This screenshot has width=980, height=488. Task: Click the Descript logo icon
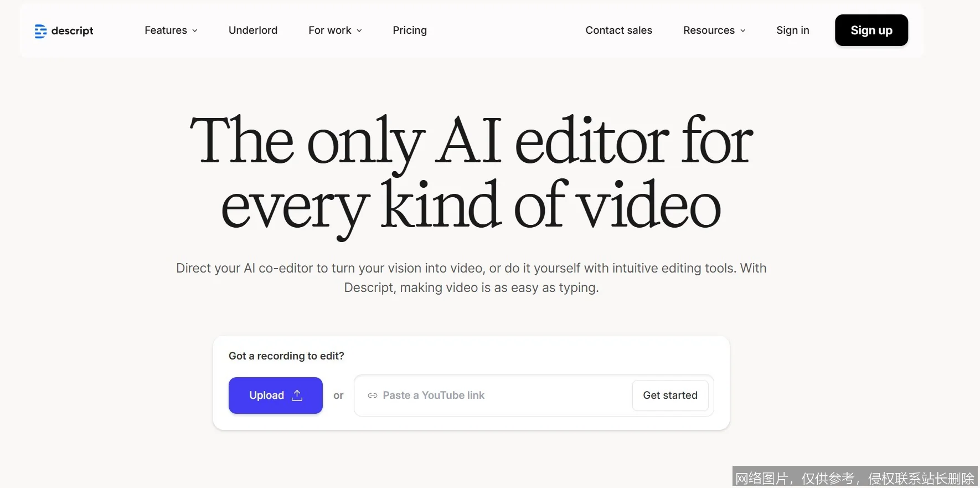pyautogui.click(x=40, y=31)
